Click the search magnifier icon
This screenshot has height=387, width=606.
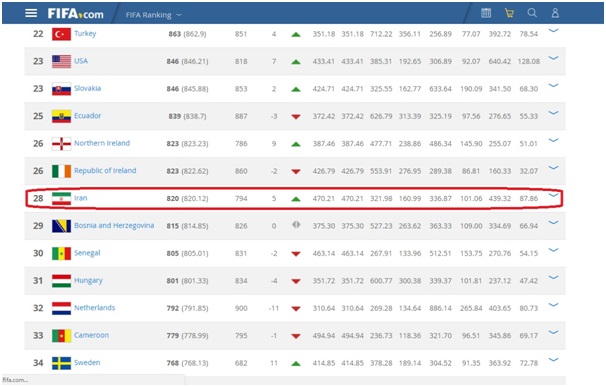click(532, 13)
